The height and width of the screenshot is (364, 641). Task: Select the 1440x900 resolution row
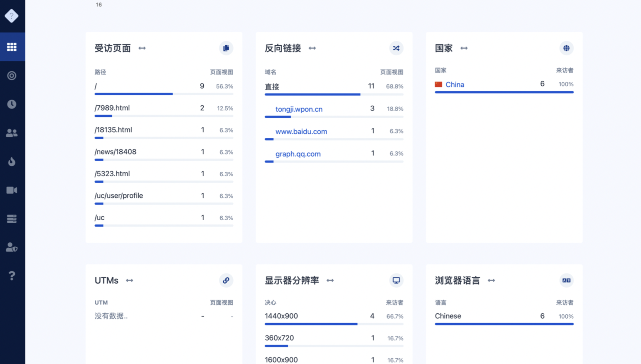pyautogui.click(x=334, y=318)
